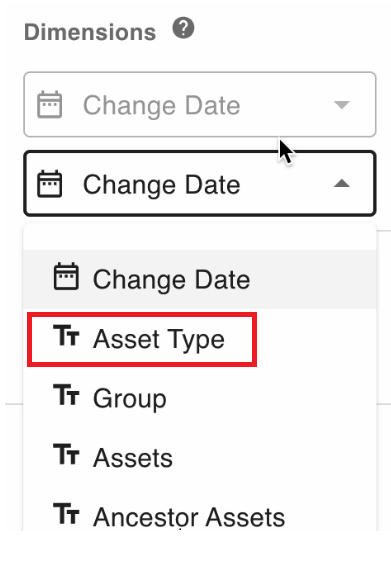
Task: Click the text-type icon beside Group
Action: click(x=66, y=395)
